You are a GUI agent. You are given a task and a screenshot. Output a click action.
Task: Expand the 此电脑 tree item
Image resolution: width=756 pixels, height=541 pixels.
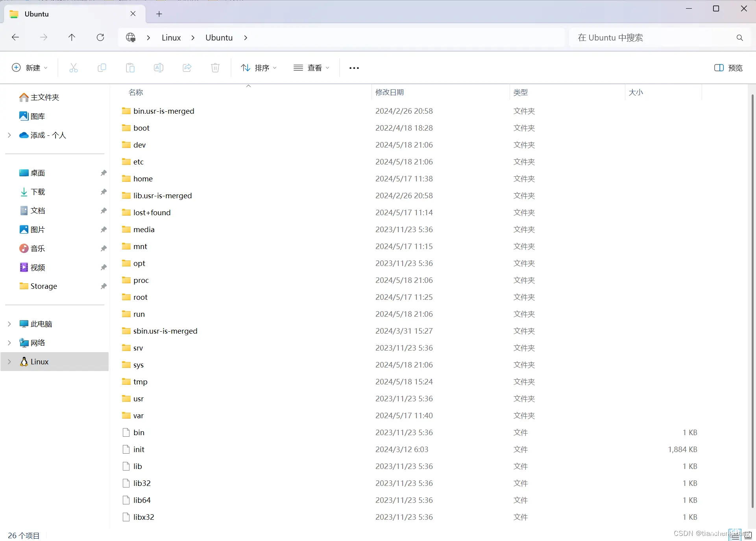point(9,323)
